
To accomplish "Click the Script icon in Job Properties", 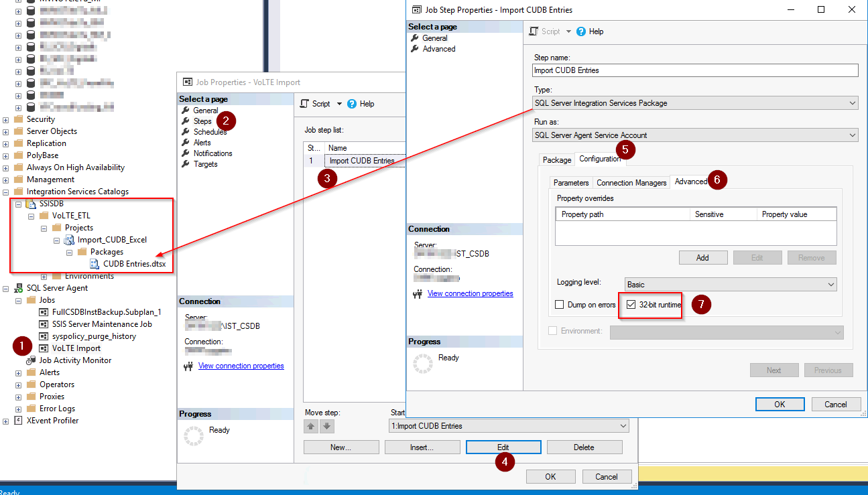I will [306, 103].
